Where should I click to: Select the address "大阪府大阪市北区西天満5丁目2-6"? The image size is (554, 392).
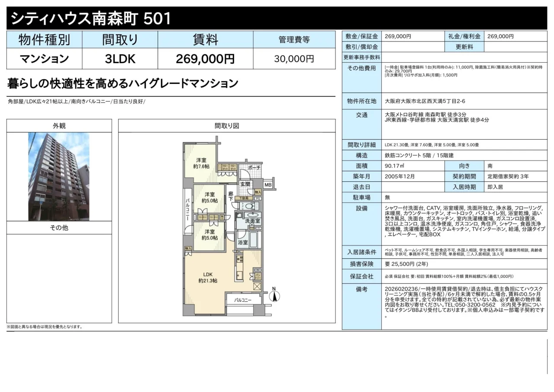(x=425, y=101)
